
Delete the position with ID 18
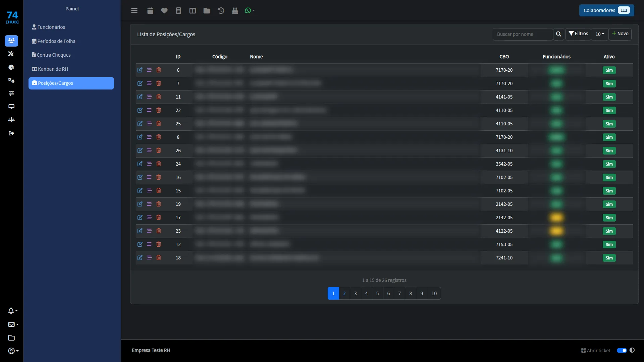pos(159,258)
